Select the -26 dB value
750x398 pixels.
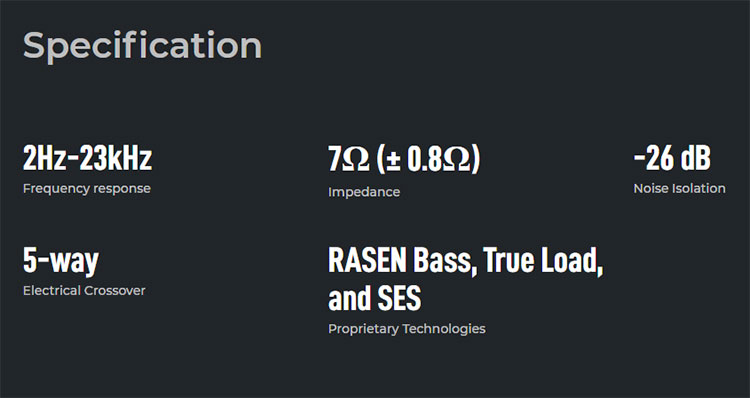[672, 158]
